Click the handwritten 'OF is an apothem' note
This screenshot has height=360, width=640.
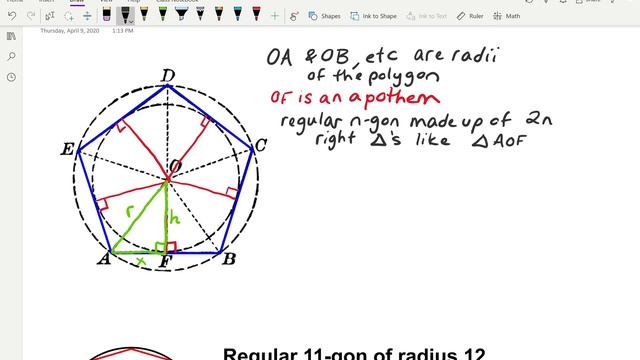pos(355,98)
